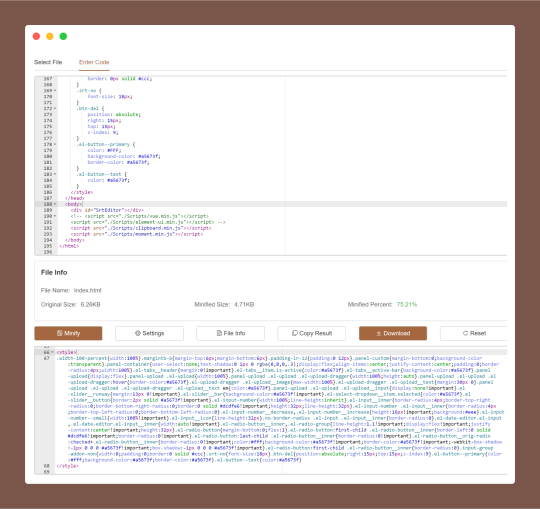Viewport: 540px width, 509px height.
Task: Click the File Info panel heading
Action: [54, 272]
